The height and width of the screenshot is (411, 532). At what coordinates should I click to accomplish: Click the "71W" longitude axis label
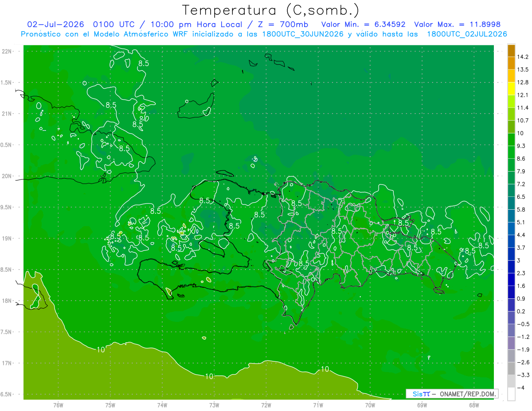[318, 405]
